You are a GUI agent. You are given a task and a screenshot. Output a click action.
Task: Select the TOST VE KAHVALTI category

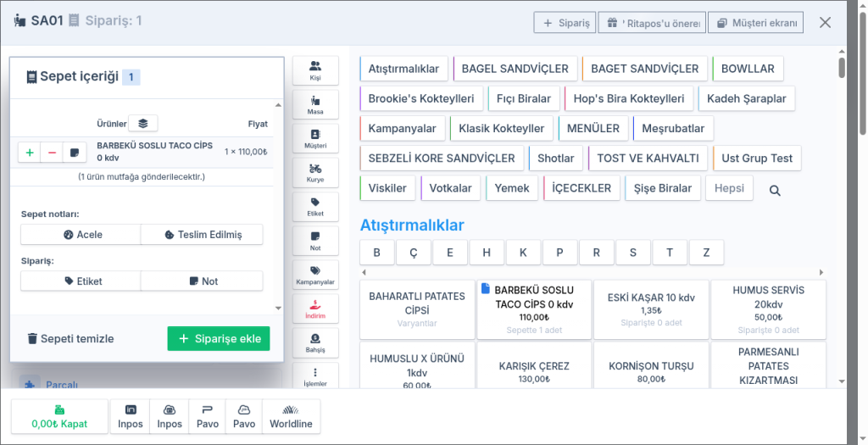(648, 159)
